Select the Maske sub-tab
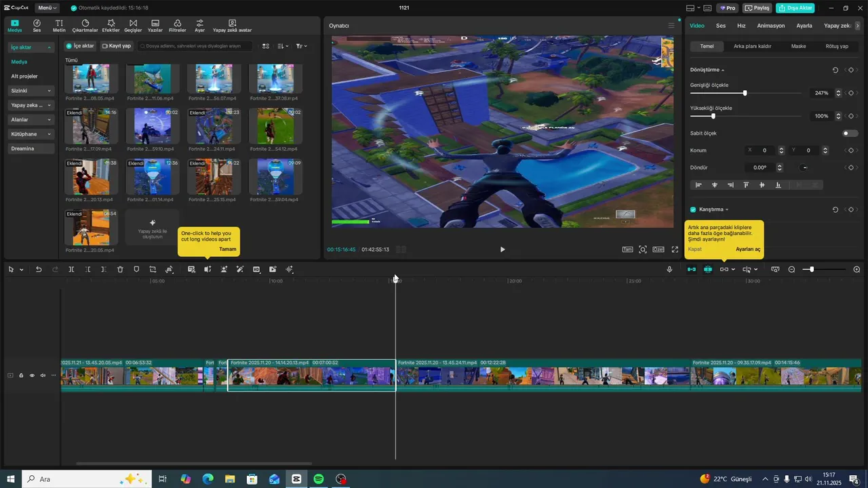This screenshot has height=488, width=868. [798, 46]
